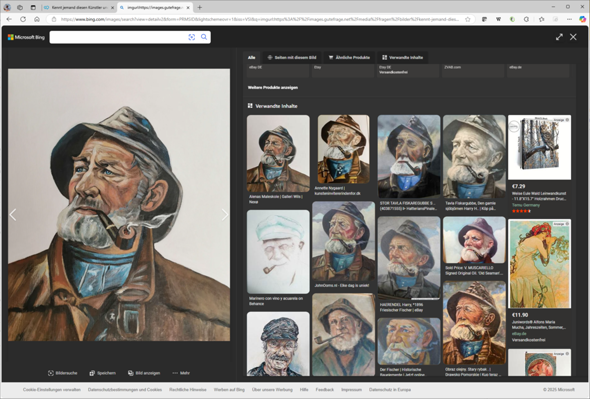590x399 pixels.
Task: Switch to Seiten mit diesem Bild tab
Action: [x=292, y=58]
